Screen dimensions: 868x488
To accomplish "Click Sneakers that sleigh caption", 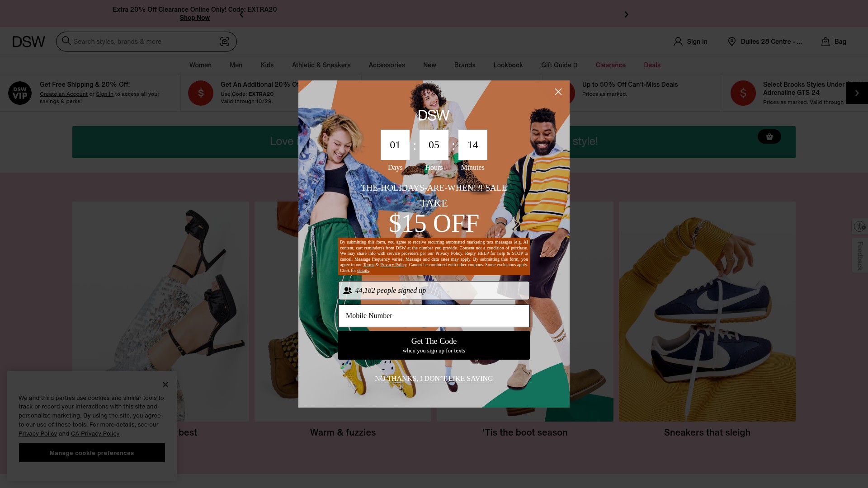I will click(x=707, y=432).
